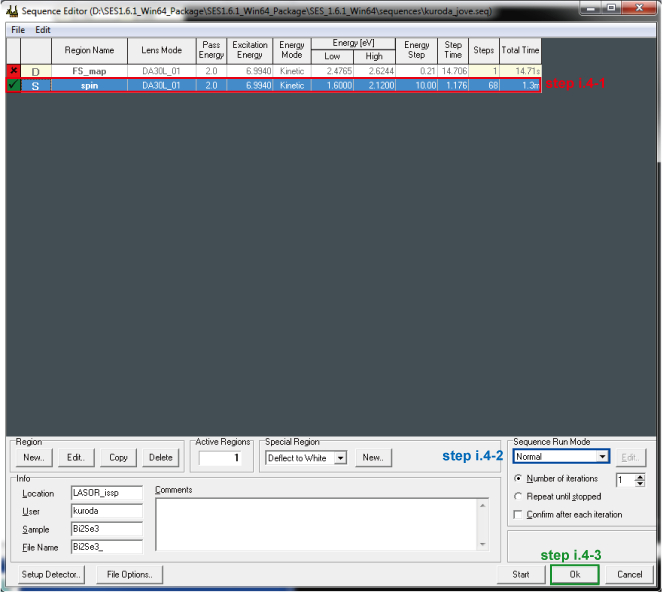Click the D type cell of FS_map region

[x=36, y=71]
